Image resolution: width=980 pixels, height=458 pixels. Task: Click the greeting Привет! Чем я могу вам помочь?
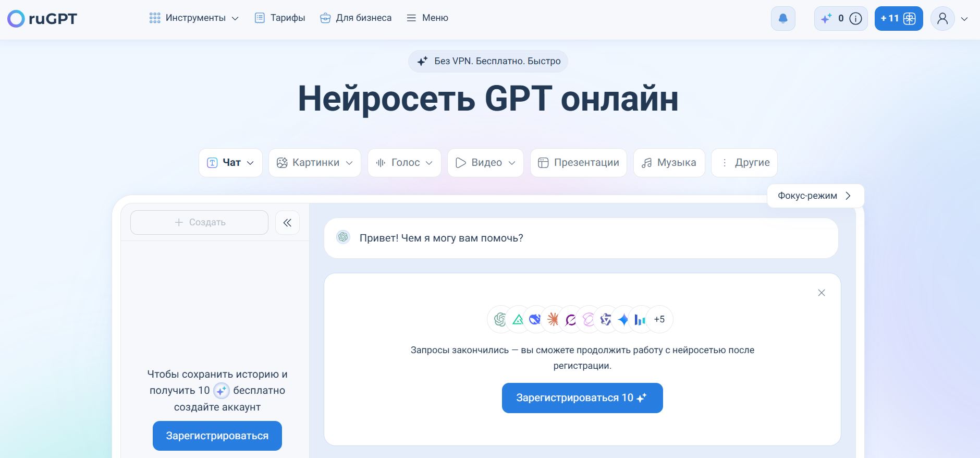pyautogui.click(x=441, y=238)
